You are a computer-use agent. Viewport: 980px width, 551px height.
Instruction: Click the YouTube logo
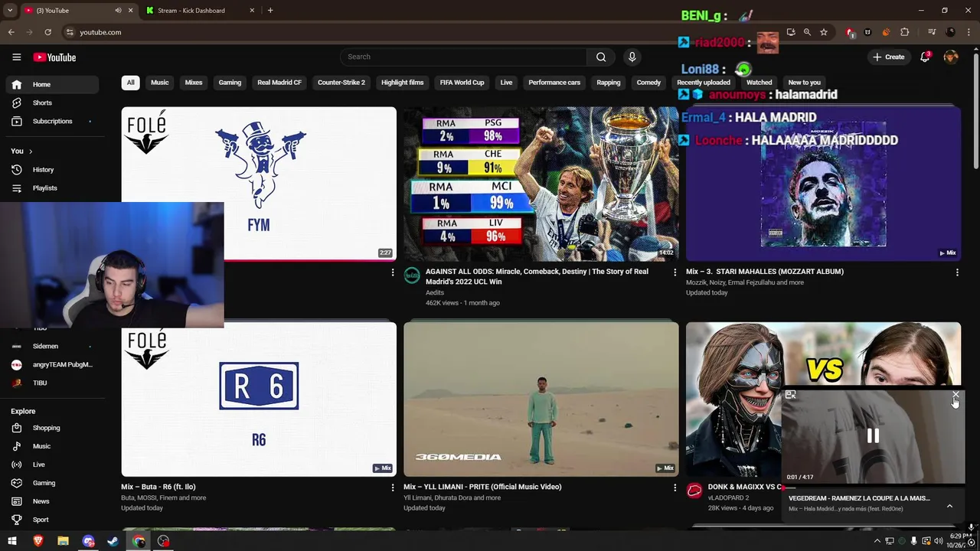click(54, 57)
